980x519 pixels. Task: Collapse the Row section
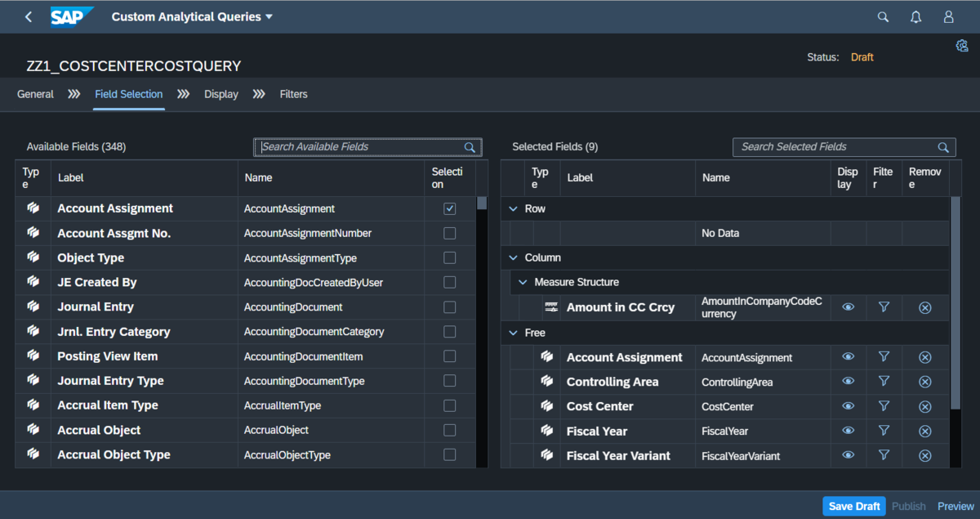click(513, 208)
